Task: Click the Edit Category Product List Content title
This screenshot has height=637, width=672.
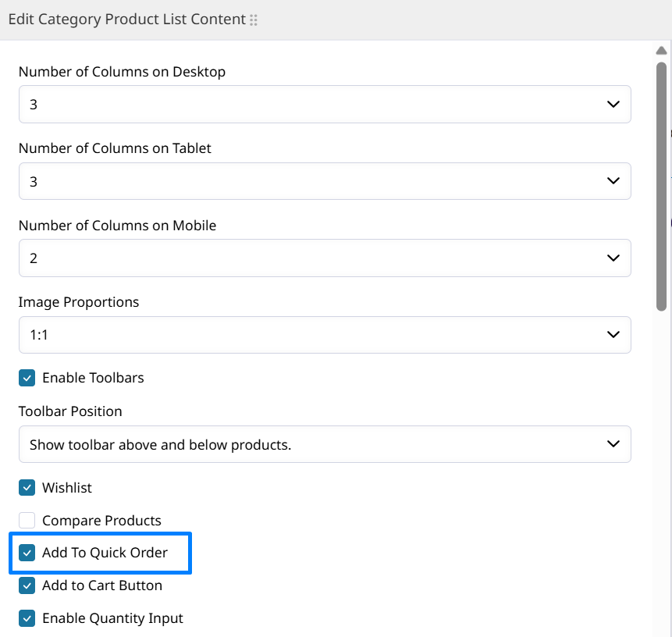Action: [x=126, y=20]
